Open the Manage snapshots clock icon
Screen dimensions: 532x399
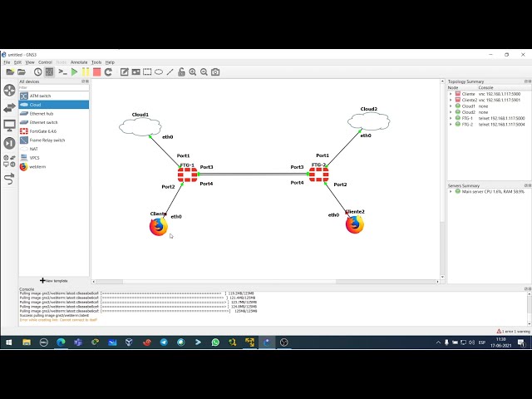coord(37,72)
